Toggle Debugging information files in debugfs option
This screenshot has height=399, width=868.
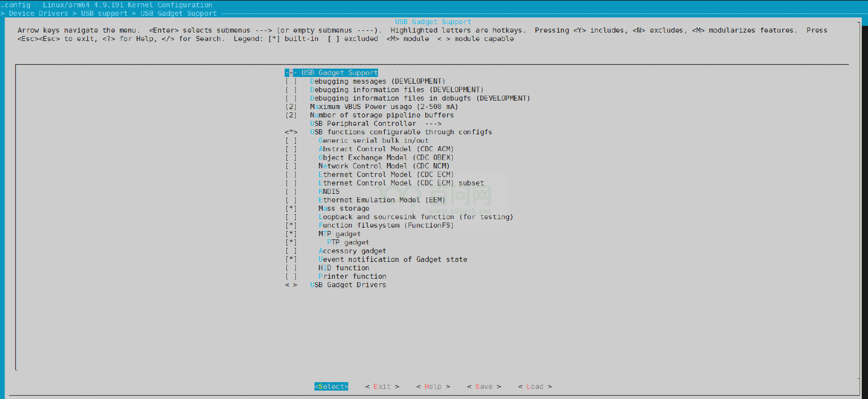tap(407, 98)
